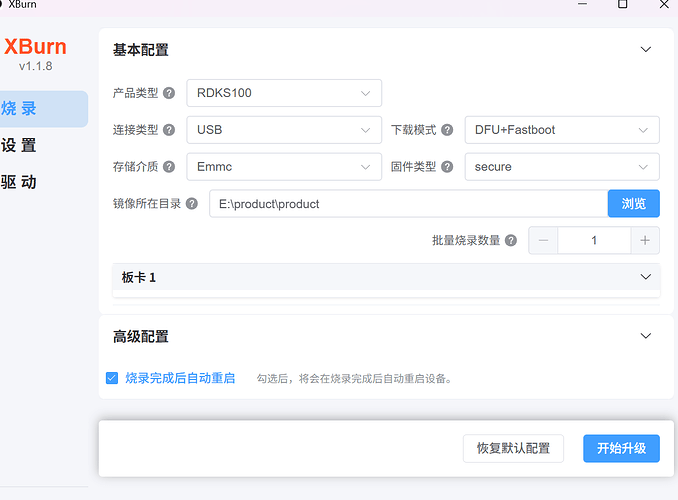Click the 烧录完成后自动重启 label text
This screenshot has height=500, width=678.
coord(180,378)
